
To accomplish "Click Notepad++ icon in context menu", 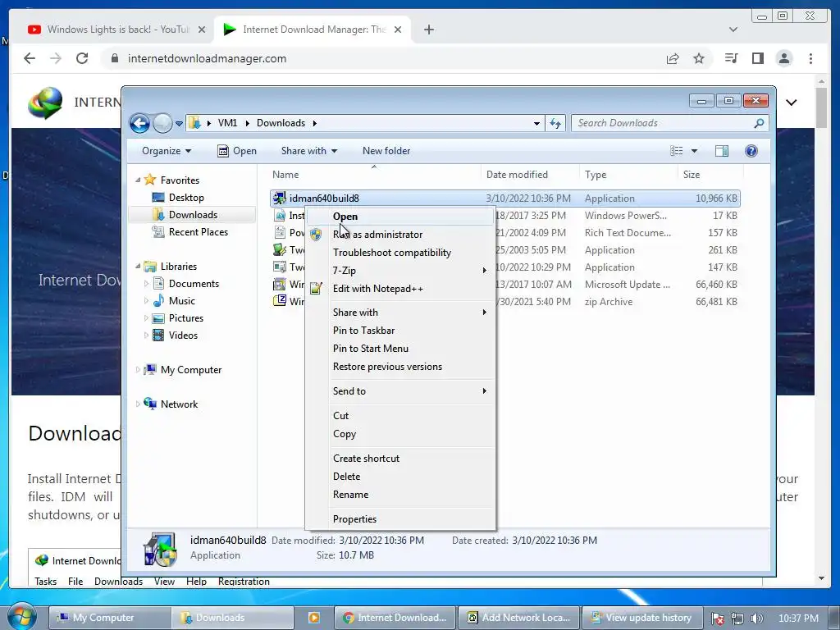I will tap(316, 289).
